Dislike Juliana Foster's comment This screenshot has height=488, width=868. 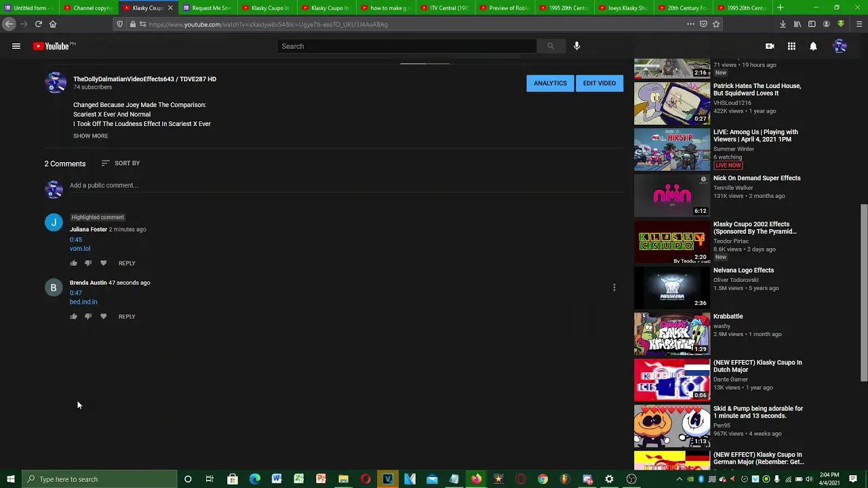tap(88, 263)
